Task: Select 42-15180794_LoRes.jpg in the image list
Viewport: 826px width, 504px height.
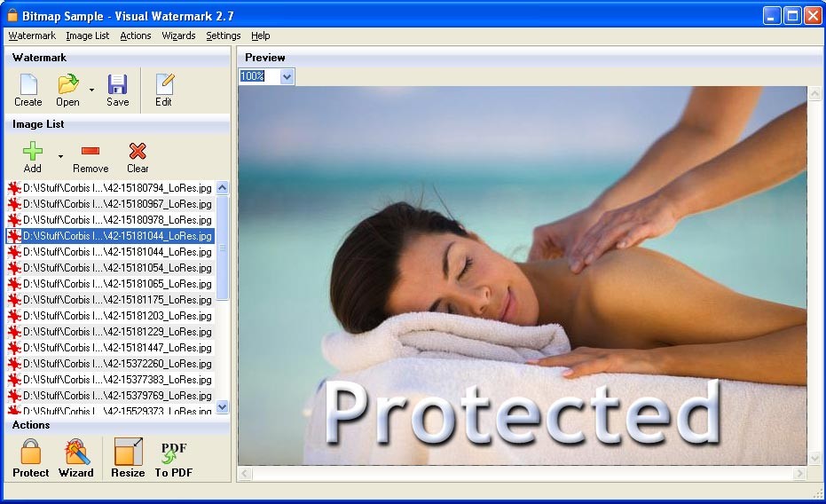Action: tap(117, 188)
